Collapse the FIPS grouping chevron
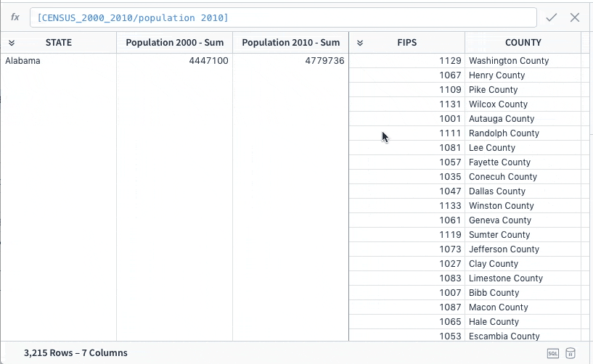Viewport: 593px width, 364px height. [360, 43]
